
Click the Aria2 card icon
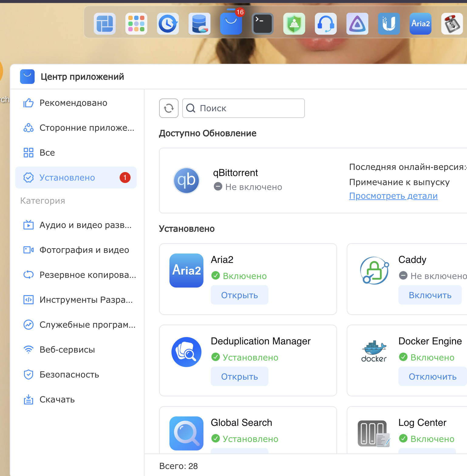coord(186,271)
